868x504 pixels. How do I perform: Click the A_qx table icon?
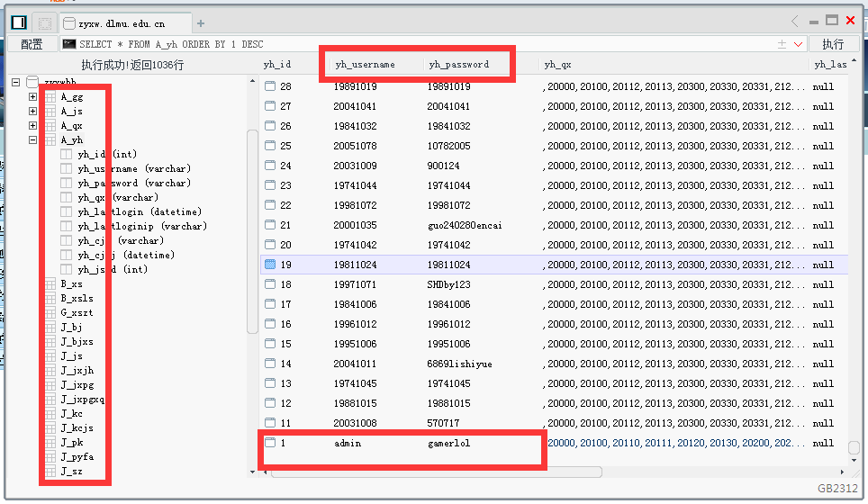click(x=50, y=126)
